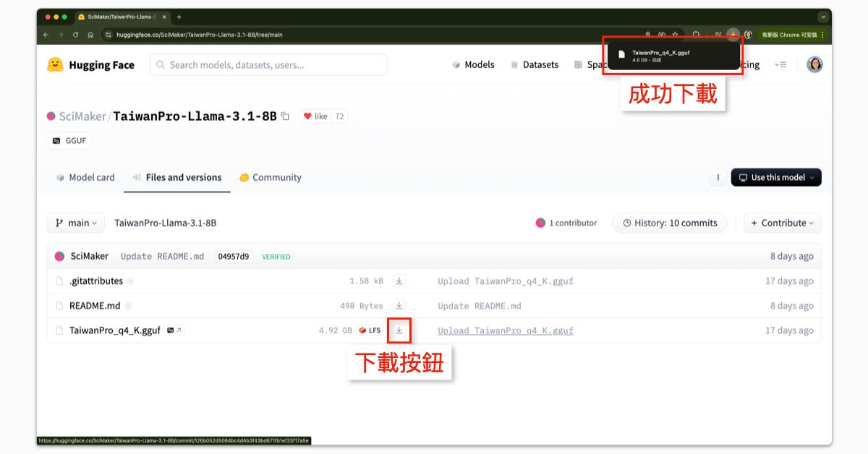The width and height of the screenshot is (868, 454).
Task: Click the '1.58 kB' file size
Action: [367, 281]
